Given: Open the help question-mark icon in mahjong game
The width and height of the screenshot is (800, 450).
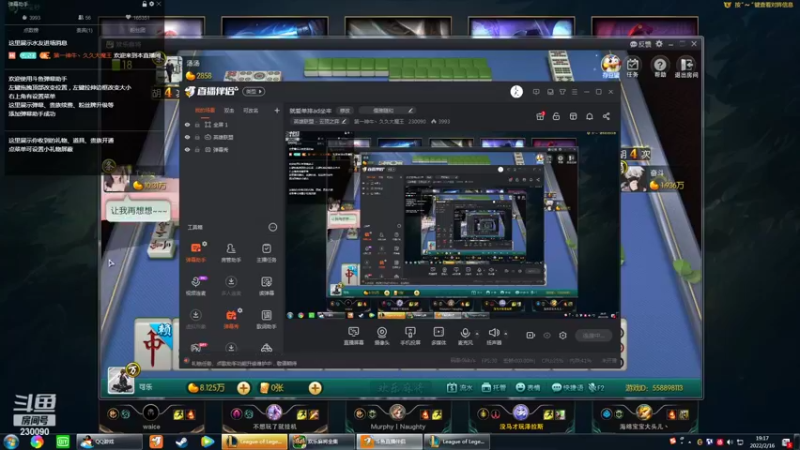Looking at the screenshot, I should click(660, 67).
